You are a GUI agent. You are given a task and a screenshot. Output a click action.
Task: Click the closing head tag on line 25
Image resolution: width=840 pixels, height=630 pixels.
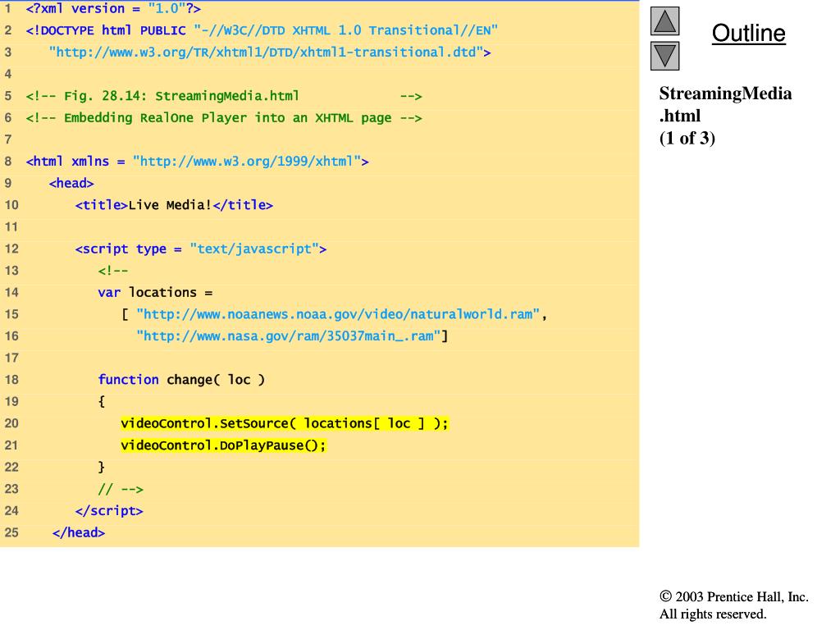pos(79,533)
